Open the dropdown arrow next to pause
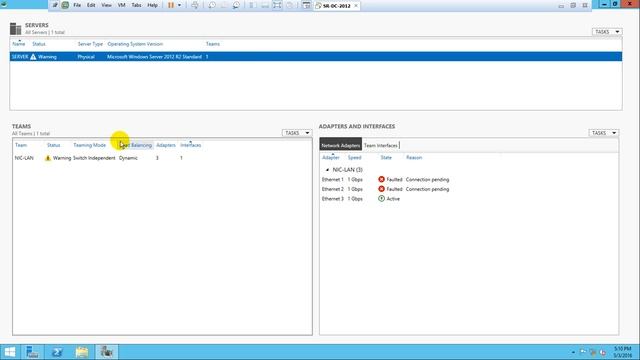The width and height of the screenshot is (640, 360). 179,5
